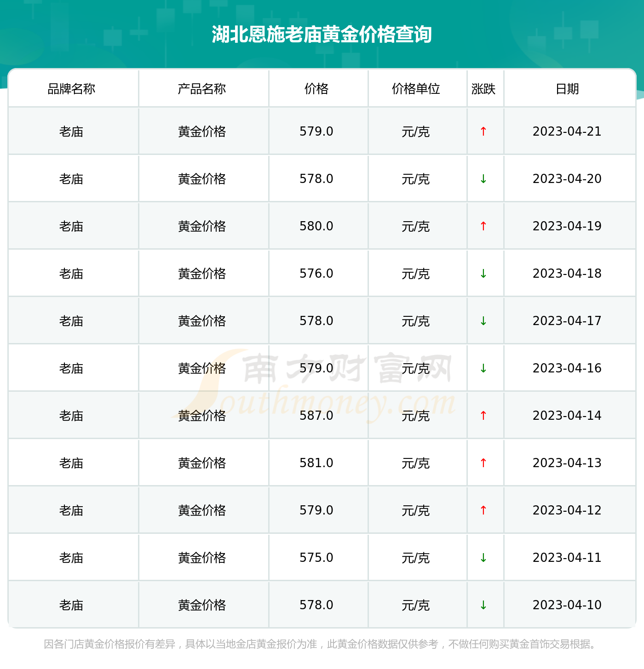Select the date 2023-04-14
The image size is (644, 669).
coord(567,416)
